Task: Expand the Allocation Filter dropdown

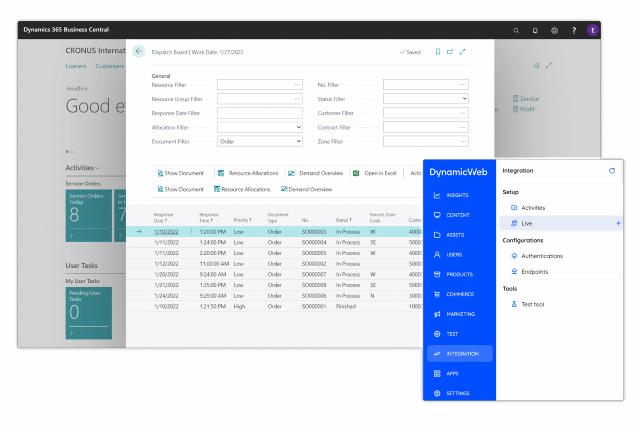Action: [300, 127]
